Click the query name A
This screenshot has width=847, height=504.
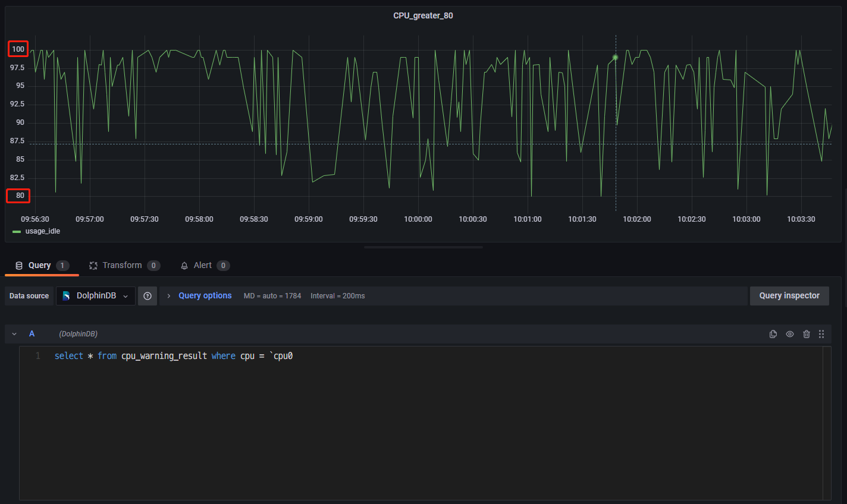(x=32, y=334)
